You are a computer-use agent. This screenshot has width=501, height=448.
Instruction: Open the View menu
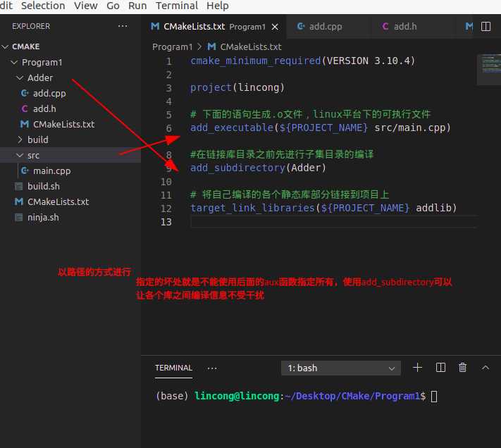86,6
